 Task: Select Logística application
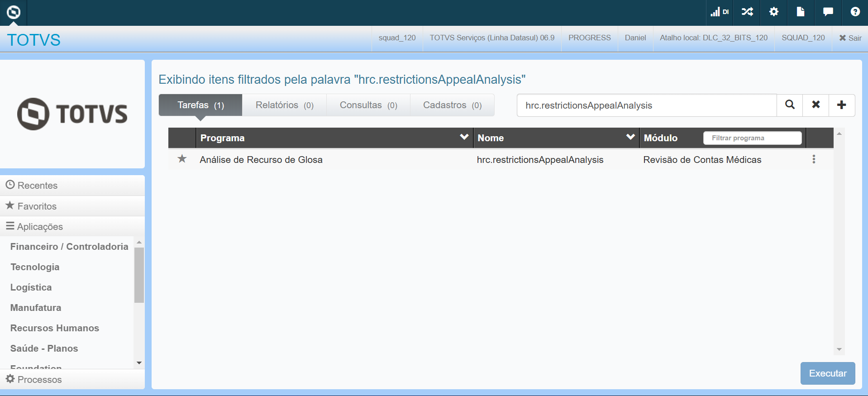[x=31, y=287]
